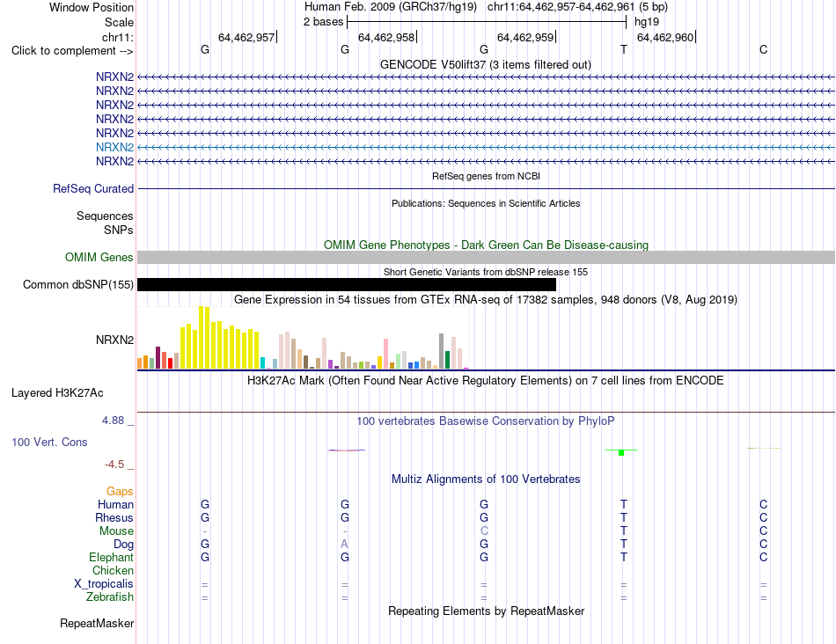Open the GENCODE V50lift37 track title

pos(485,64)
